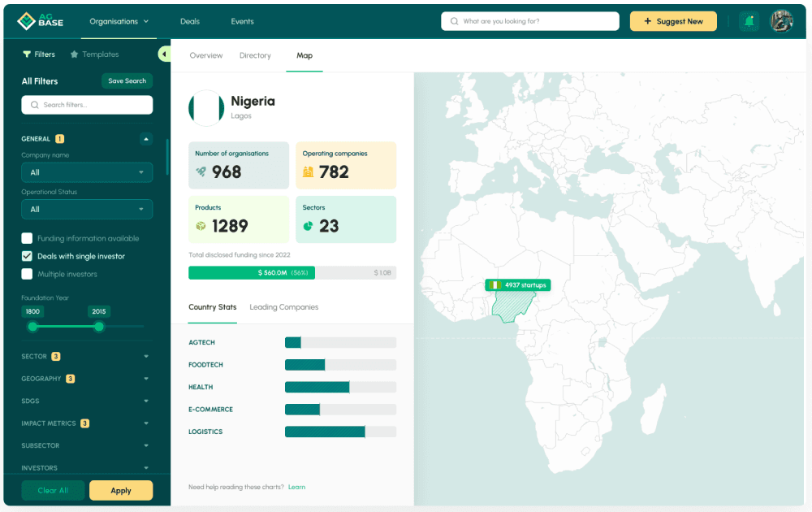The image size is (812, 512).
Task: Open the Company name dropdown
Action: pos(87,172)
